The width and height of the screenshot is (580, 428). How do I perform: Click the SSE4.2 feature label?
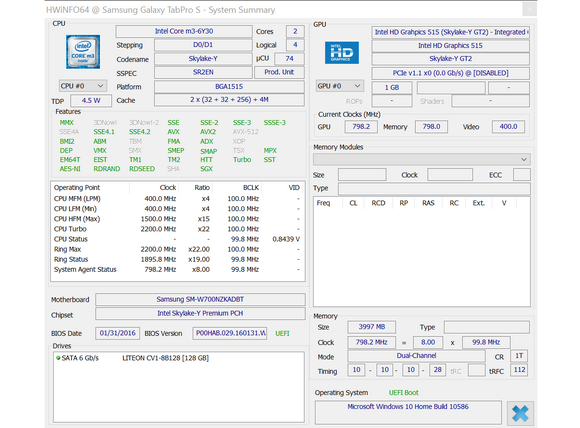point(139,132)
